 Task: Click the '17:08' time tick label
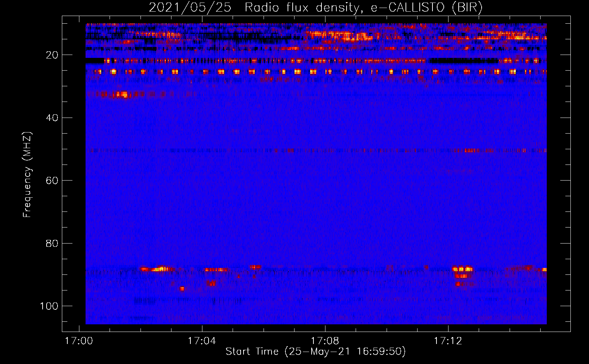325,341
